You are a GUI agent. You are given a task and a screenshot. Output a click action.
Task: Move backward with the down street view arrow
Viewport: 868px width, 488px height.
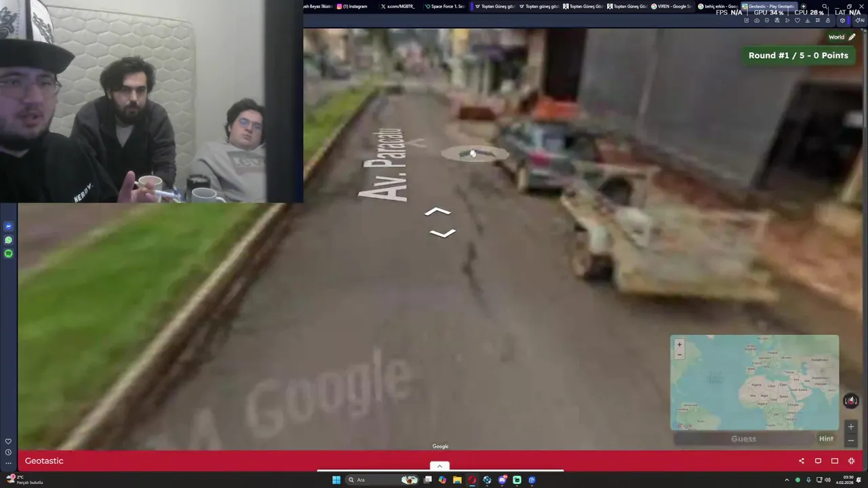442,233
